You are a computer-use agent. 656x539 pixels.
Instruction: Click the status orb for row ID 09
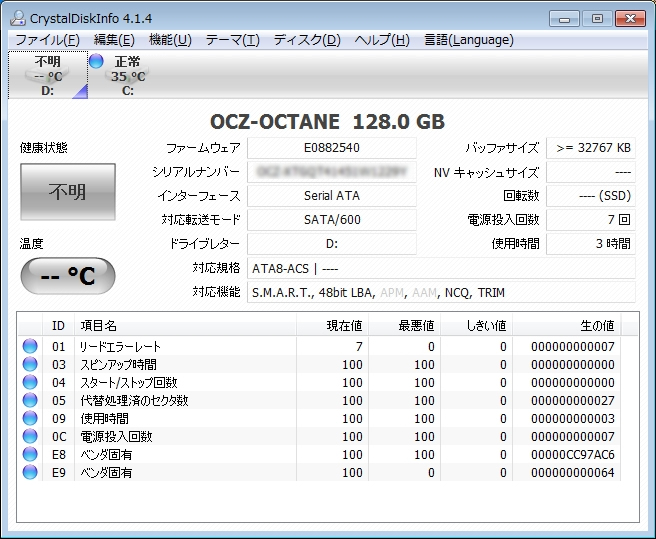tap(30, 418)
